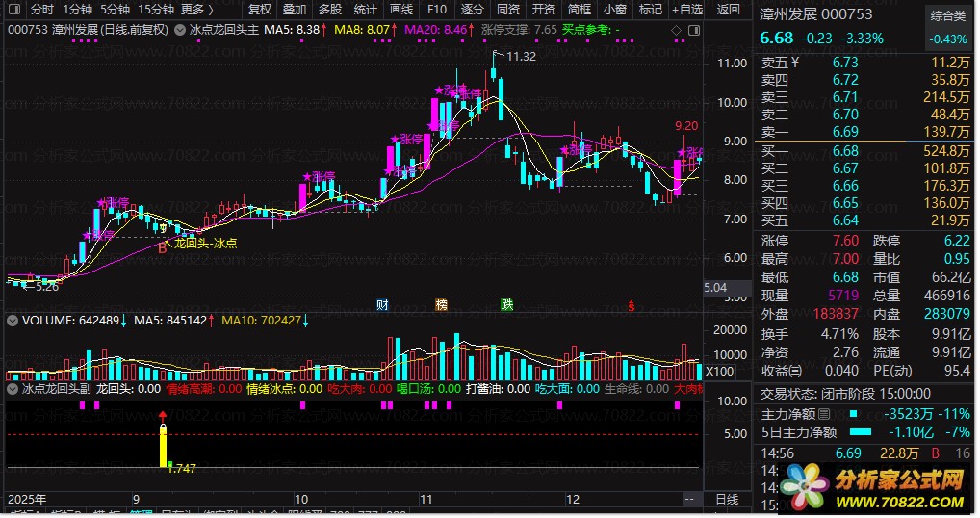The height and width of the screenshot is (518, 980).
Task: Click the 换手 4.71% turnover value
Action: coord(839,334)
